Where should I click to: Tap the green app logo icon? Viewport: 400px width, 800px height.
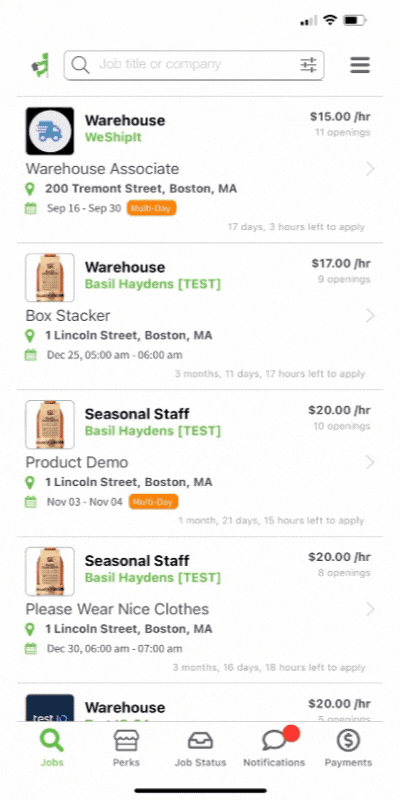coord(40,65)
